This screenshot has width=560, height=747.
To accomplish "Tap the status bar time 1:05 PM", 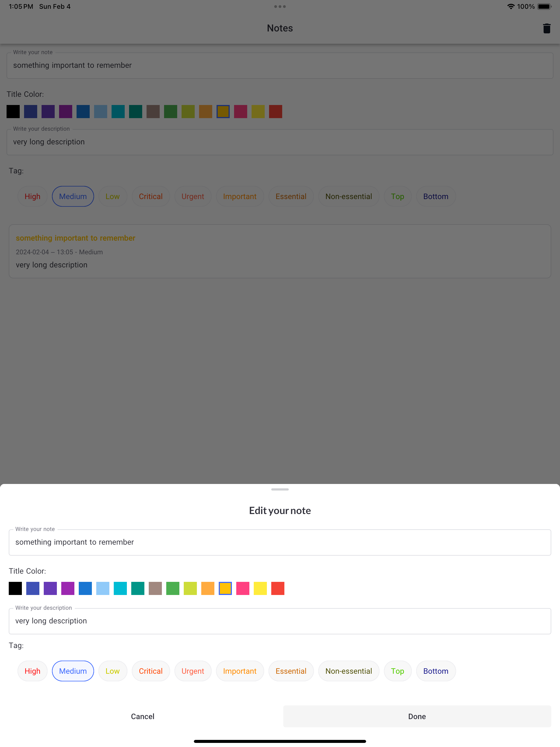I will point(21,6).
